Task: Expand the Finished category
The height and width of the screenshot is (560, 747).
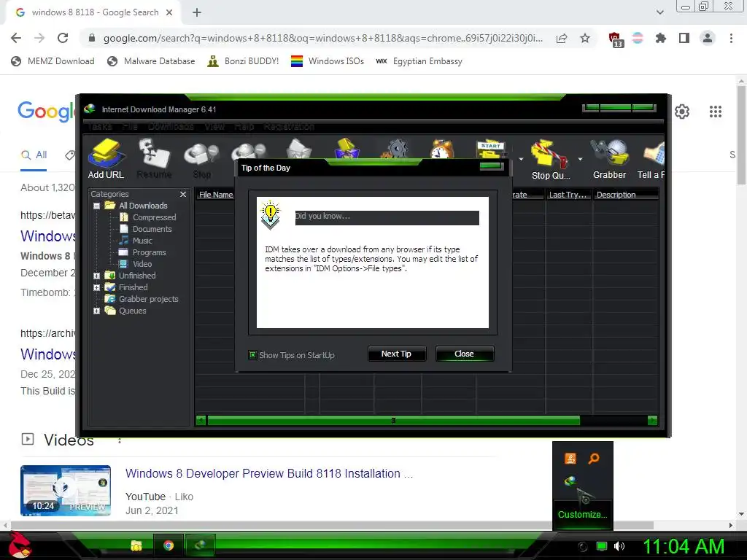Action: click(97, 287)
